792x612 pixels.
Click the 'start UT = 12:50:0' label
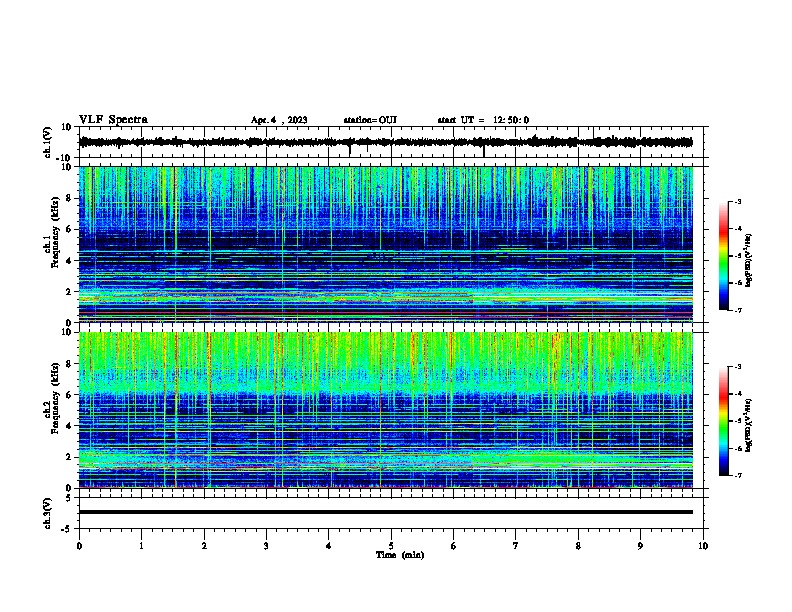(x=483, y=120)
